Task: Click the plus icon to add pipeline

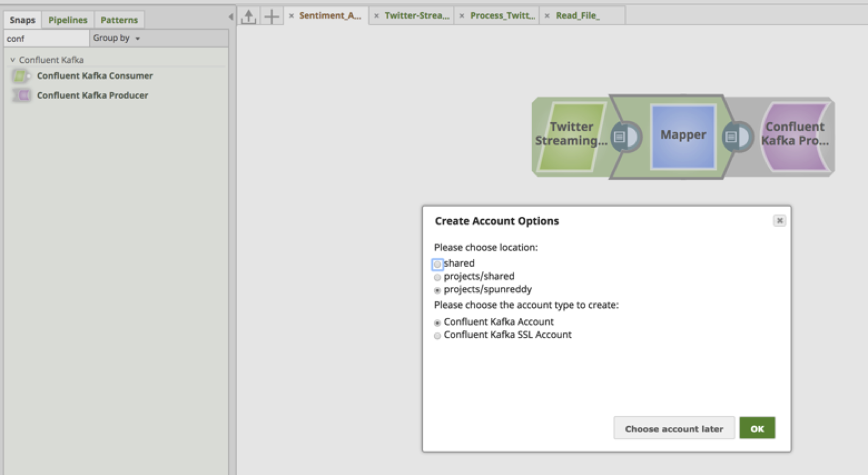Action: [271, 16]
